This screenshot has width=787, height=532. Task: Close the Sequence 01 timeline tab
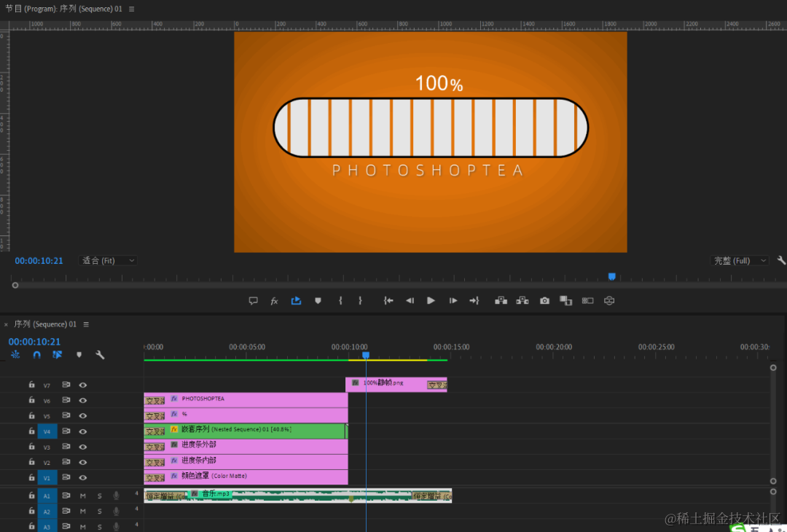6,324
